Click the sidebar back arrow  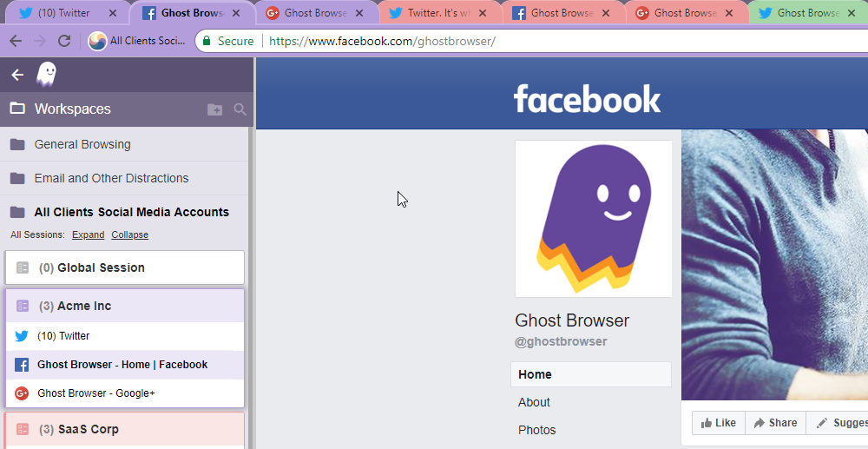point(17,75)
